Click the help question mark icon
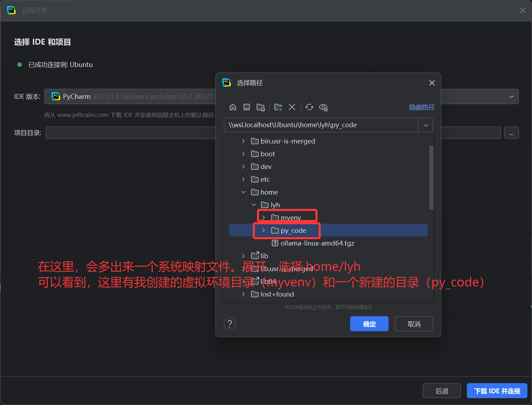This screenshot has width=532, height=405. [x=229, y=324]
